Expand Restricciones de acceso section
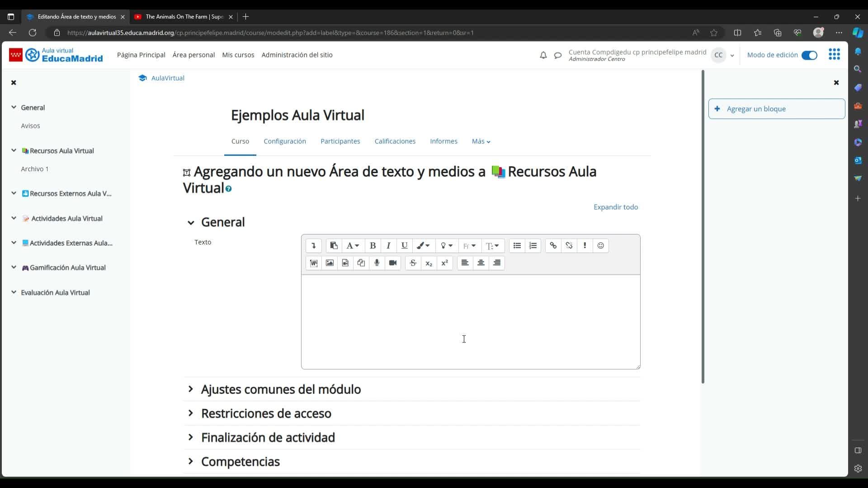This screenshot has width=868, height=488. coord(266,413)
